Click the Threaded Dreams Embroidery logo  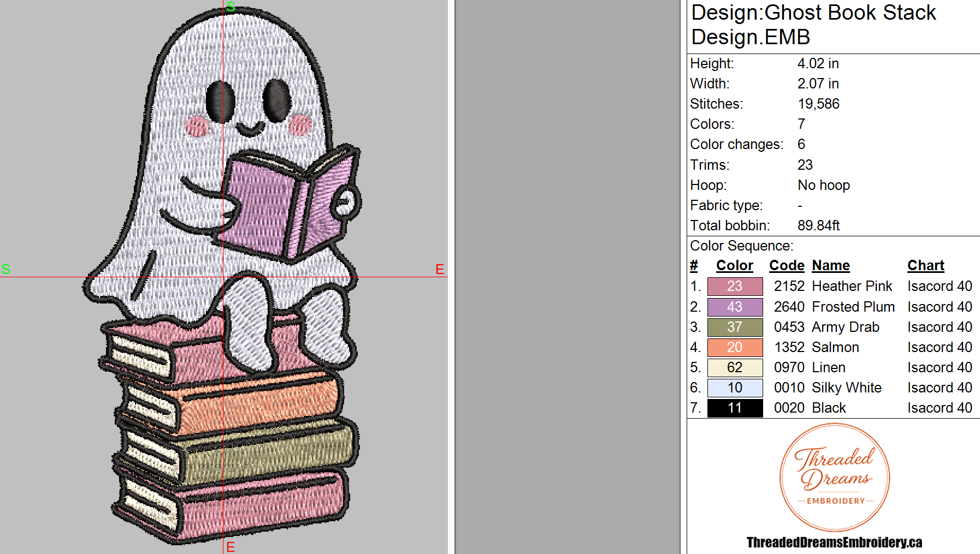(835, 477)
